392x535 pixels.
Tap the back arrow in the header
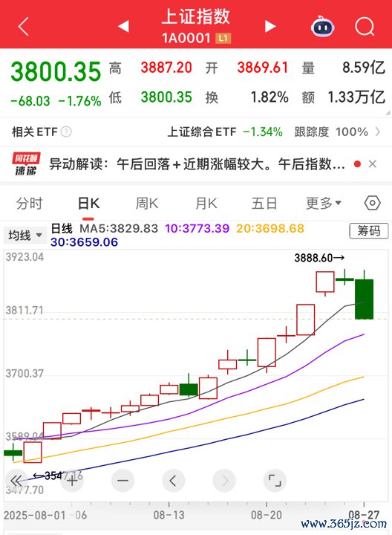coord(24,26)
